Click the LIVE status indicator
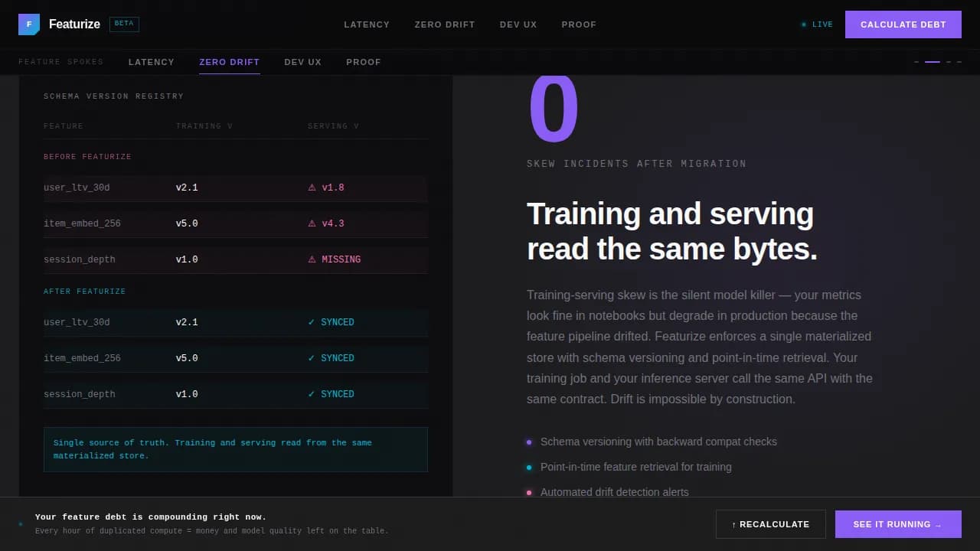This screenshot has height=551, width=980. (817, 24)
